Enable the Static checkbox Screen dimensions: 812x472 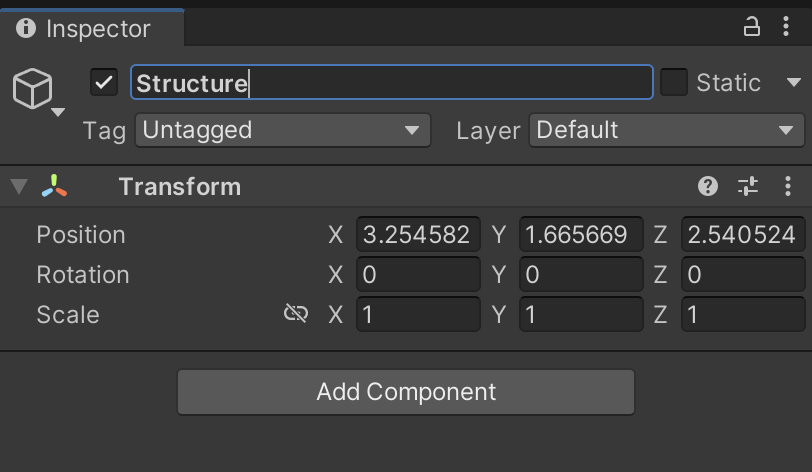point(674,83)
